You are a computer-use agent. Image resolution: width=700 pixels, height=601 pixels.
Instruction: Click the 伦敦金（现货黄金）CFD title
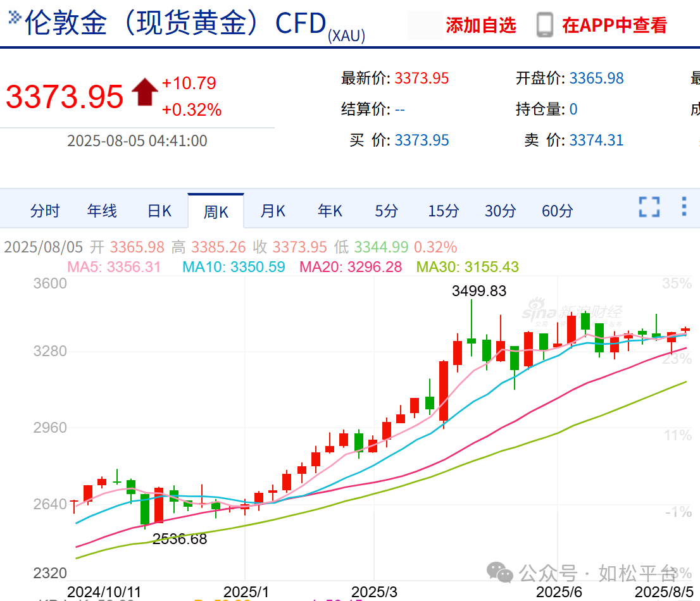(175, 23)
